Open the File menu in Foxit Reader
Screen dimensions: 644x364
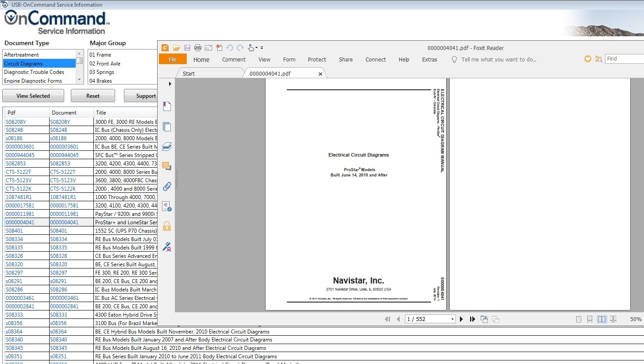(x=173, y=59)
